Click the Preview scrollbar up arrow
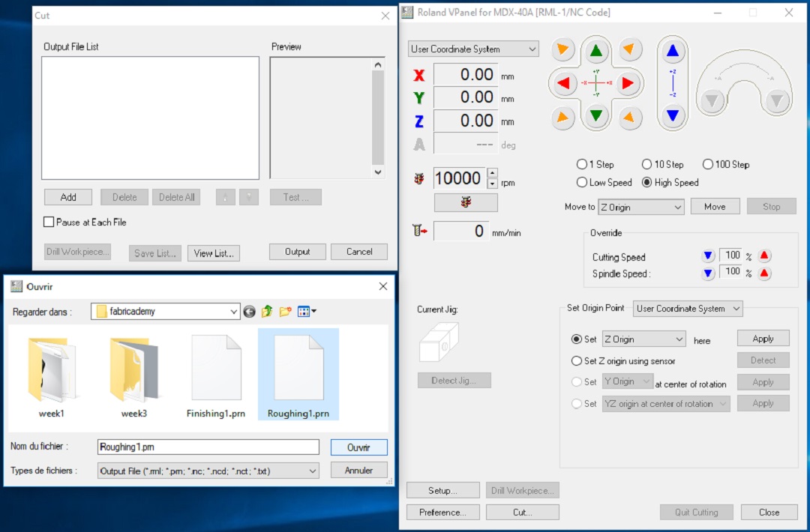Image resolution: width=810 pixels, height=532 pixels. pos(378,64)
